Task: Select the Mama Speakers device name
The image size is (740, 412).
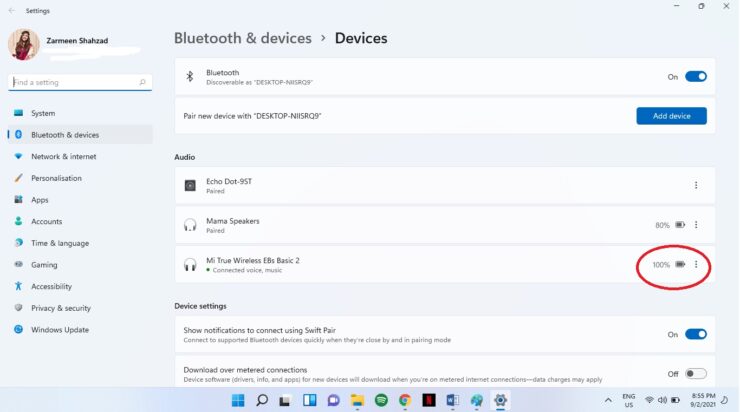Action: [233, 221]
